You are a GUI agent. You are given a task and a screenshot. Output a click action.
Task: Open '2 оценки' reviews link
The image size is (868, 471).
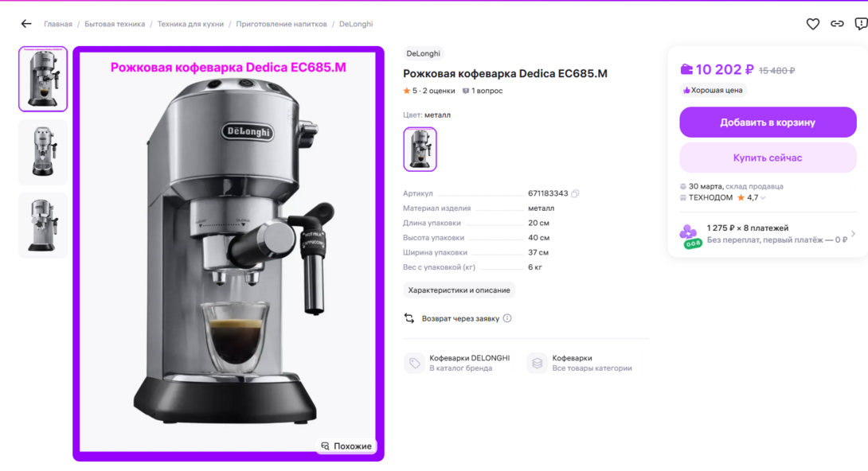(x=439, y=91)
